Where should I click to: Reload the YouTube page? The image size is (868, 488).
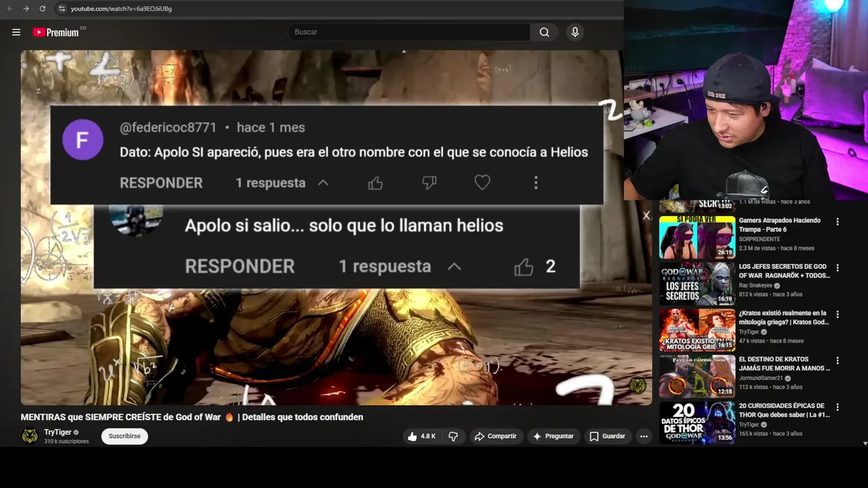click(42, 9)
